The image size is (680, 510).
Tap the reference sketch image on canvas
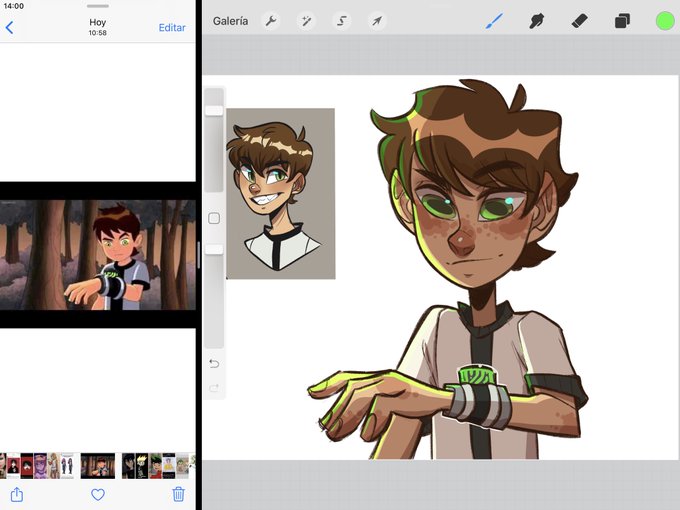[x=281, y=194]
